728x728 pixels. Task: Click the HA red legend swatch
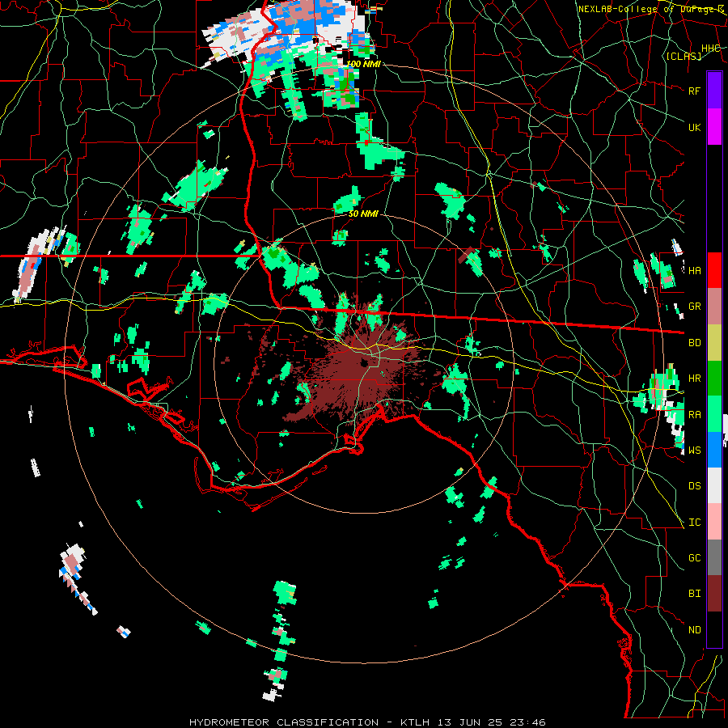point(714,270)
